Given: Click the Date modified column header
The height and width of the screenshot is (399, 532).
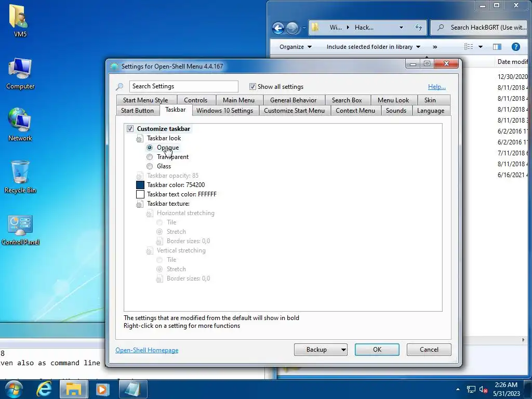Looking at the screenshot, I should point(512,62).
